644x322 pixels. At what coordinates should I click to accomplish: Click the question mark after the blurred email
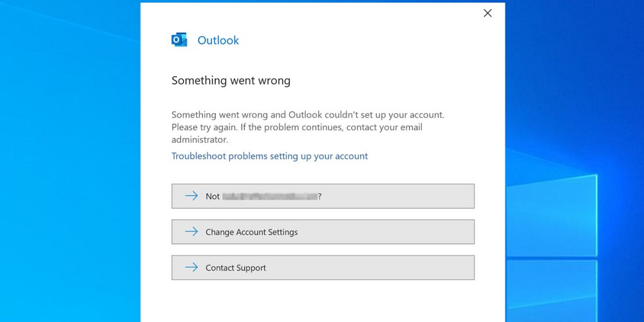[320, 196]
